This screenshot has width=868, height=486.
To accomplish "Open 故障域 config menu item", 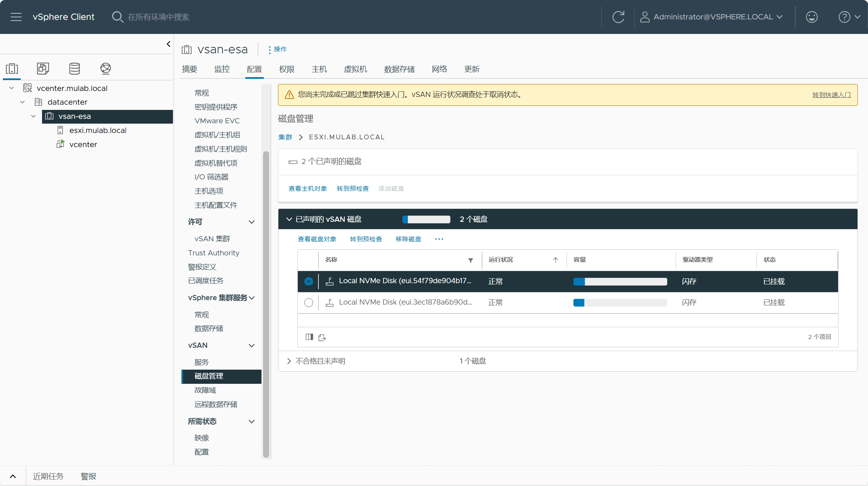I will click(205, 390).
